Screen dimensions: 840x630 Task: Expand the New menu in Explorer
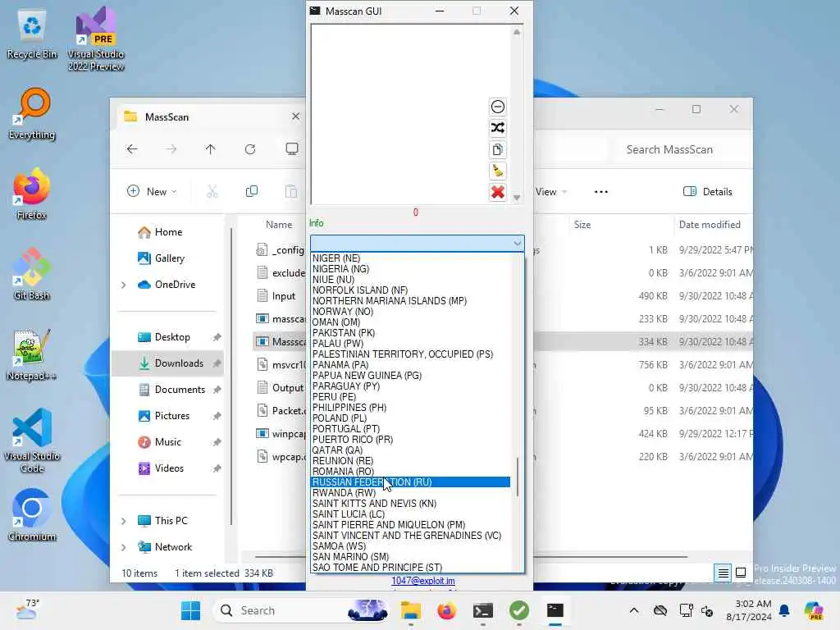tap(152, 191)
